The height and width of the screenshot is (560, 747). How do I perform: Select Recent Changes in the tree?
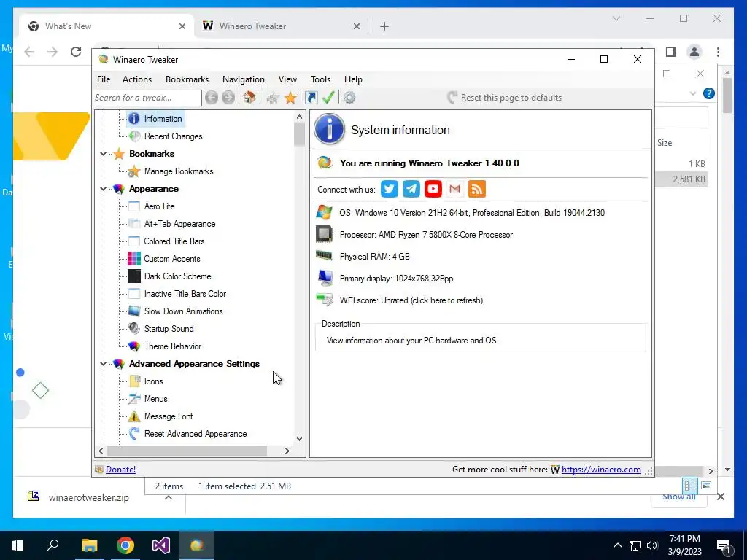(173, 136)
